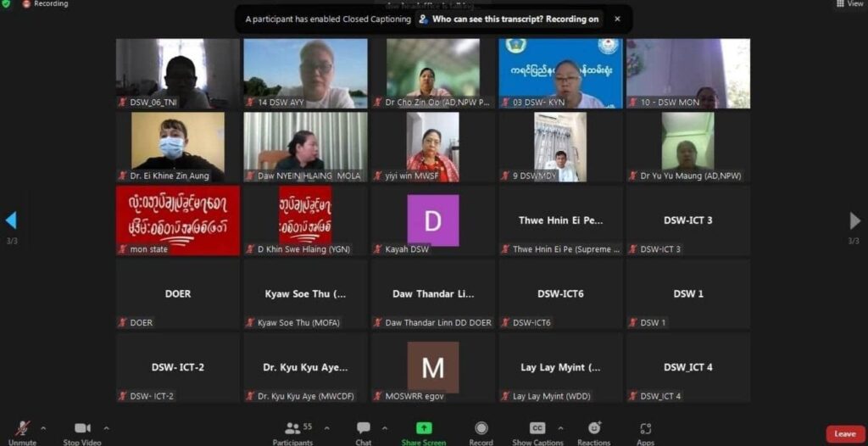This screenshot has height=446, width=868.
Task: Expand the caret next to Show Captions
Action: click(560, 427)
